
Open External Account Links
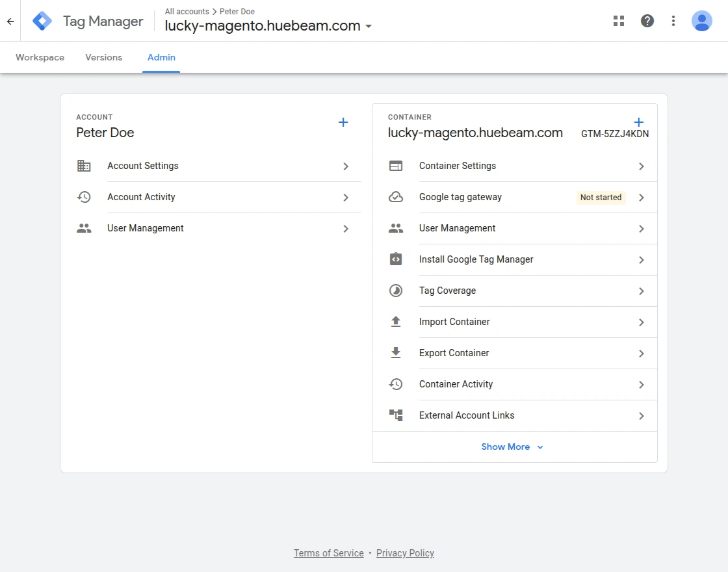[514, 415]
